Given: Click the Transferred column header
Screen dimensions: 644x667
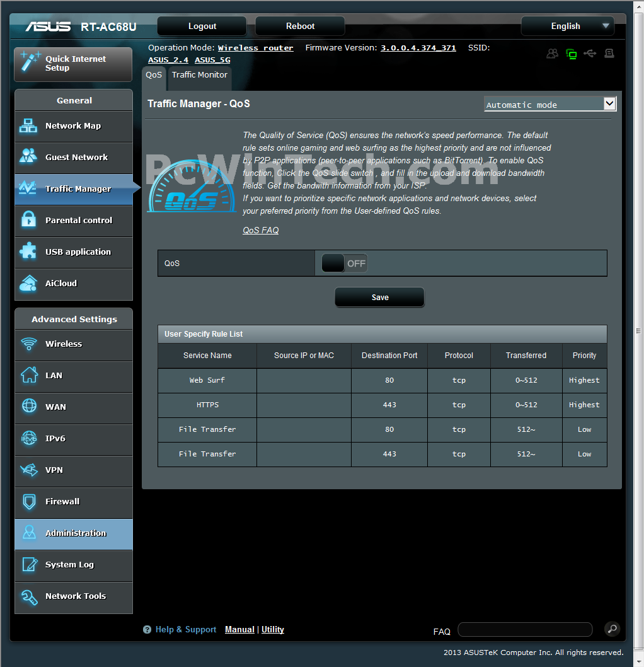Looking at the screenshot, I should [x=526, y=356].
